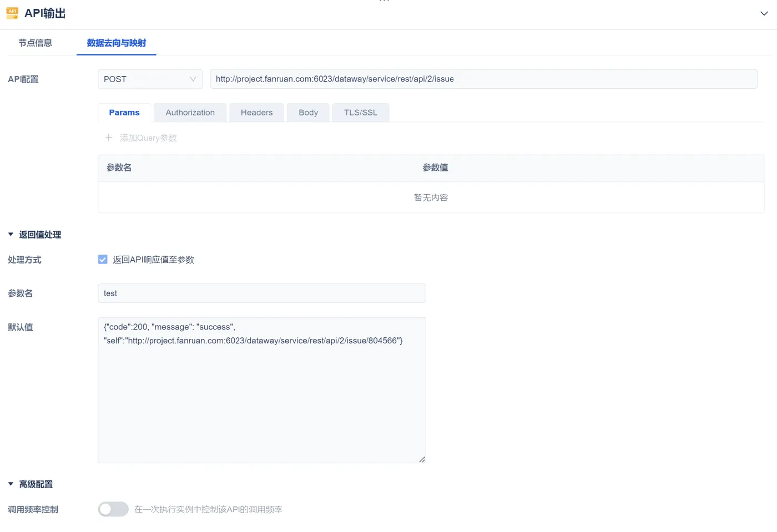Click the 暂无内容 empty table text
Viewport: 777px width, 532px height.
pyautogui.click(x=431, y=197)
